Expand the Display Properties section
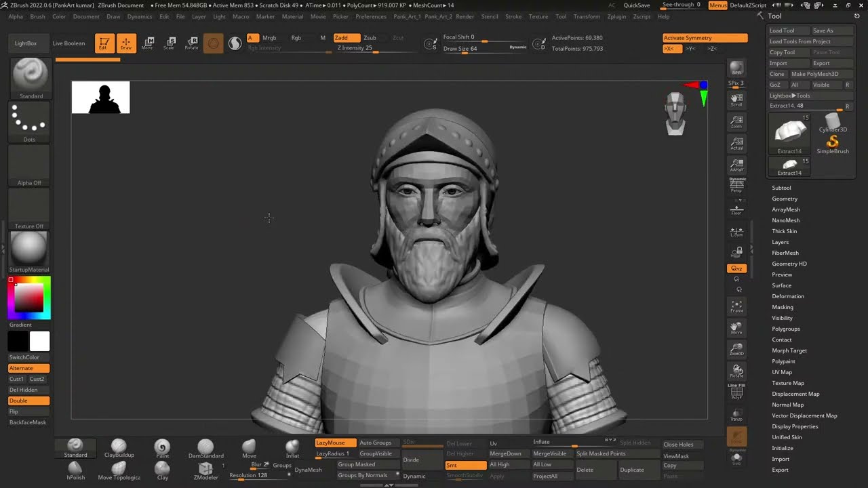The height and width of the screenshot is (488, 868). [x=795, y=426]
